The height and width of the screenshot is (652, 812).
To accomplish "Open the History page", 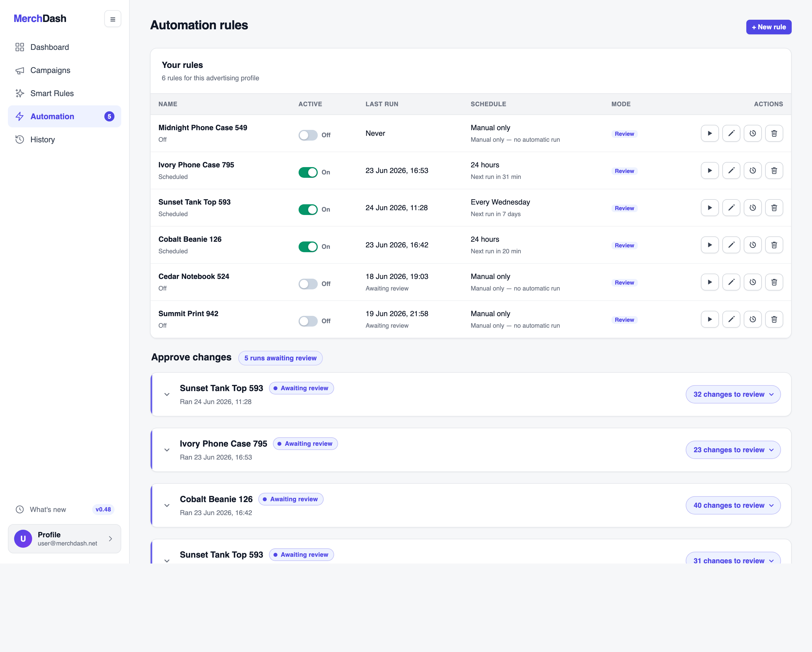I will [x=64, y=140].
